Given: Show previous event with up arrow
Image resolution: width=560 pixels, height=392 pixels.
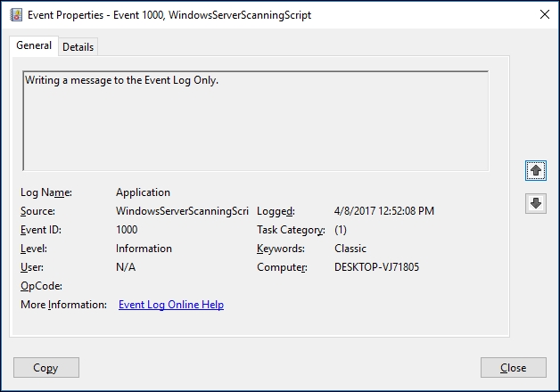Looking at the screenshot, I should coord(535,170).
